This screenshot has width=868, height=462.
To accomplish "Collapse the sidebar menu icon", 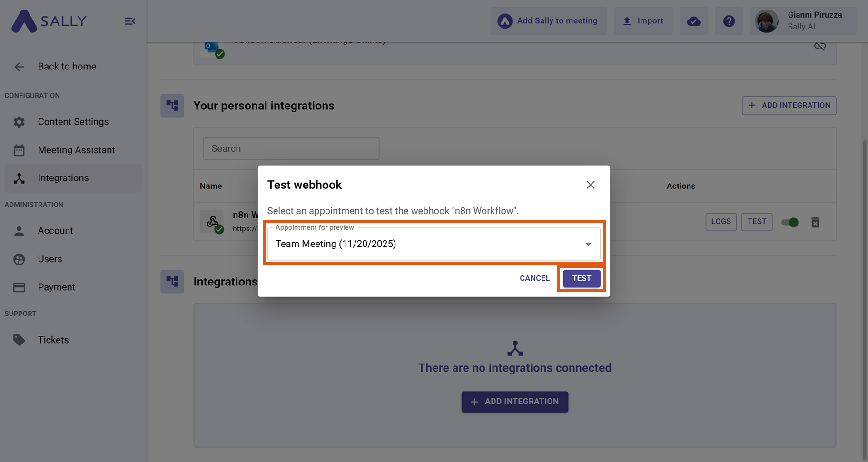I will [130, 21].
